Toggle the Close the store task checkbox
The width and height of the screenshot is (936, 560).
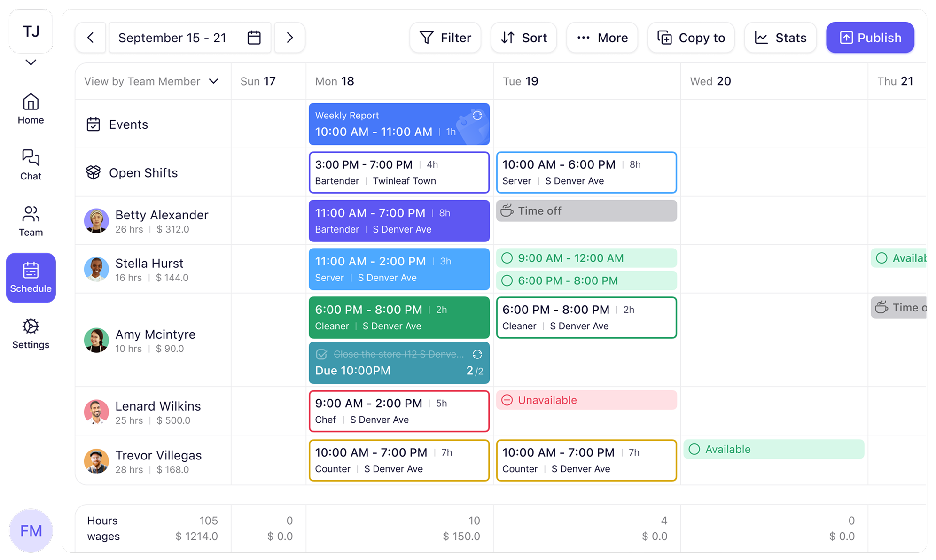tap(321, 354)
